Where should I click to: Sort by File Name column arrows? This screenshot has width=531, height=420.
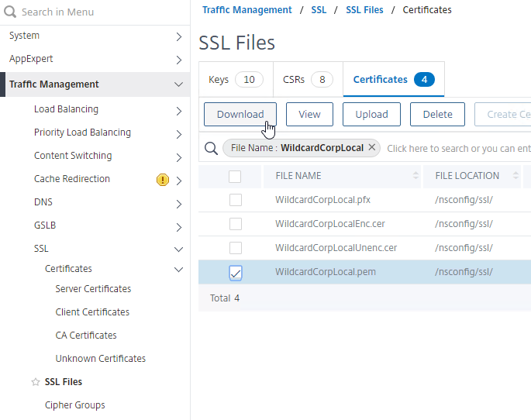click(x=415, y=176)
